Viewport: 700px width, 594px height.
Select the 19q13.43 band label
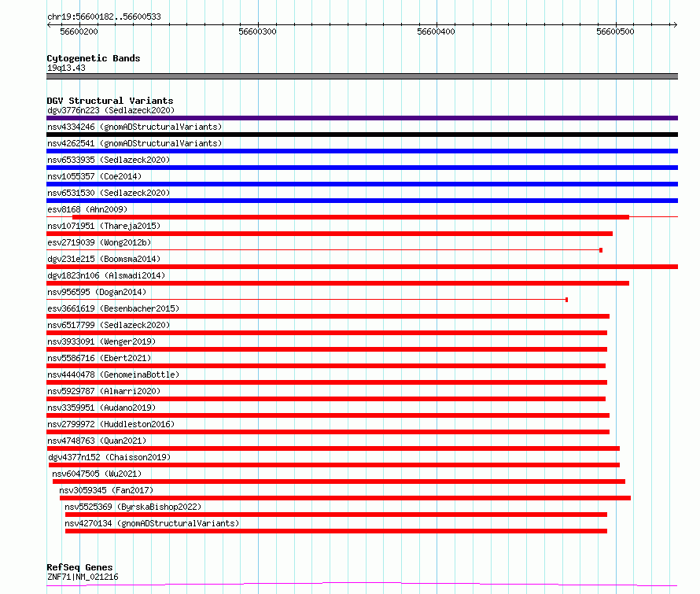[x=66, y=68]
